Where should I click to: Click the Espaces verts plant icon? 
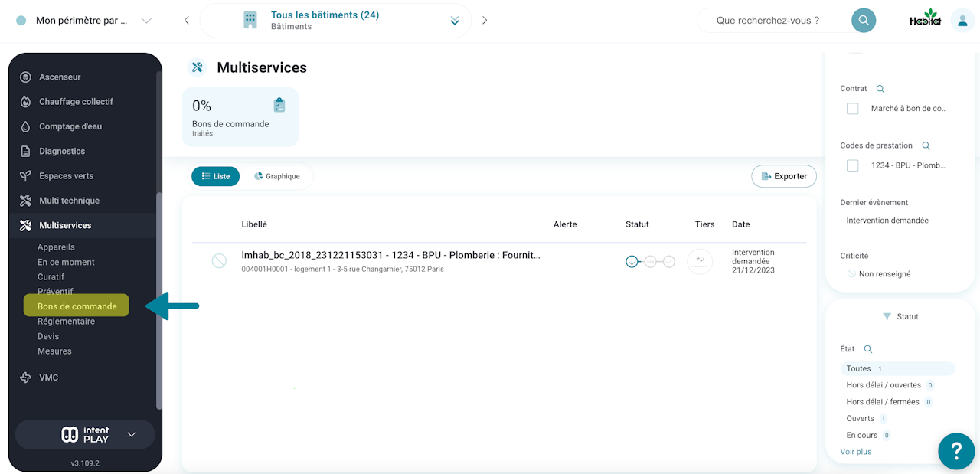click(x=25, y=176)
